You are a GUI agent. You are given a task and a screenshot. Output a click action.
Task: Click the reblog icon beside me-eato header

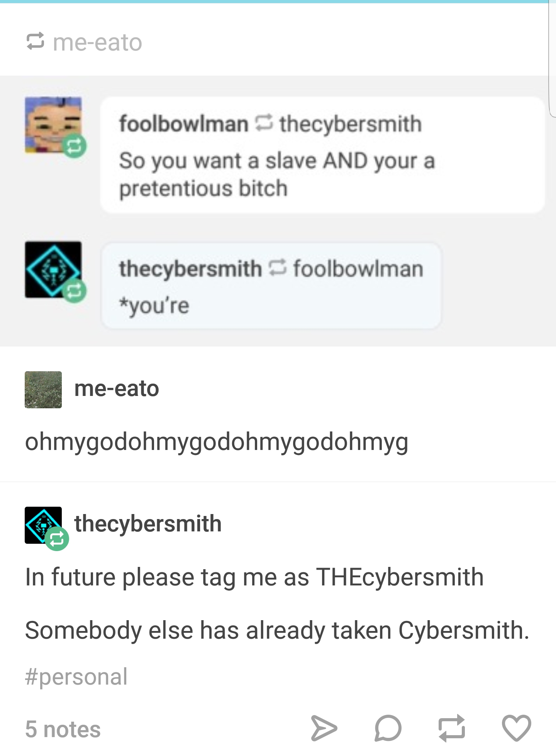[x=35, y=42]
